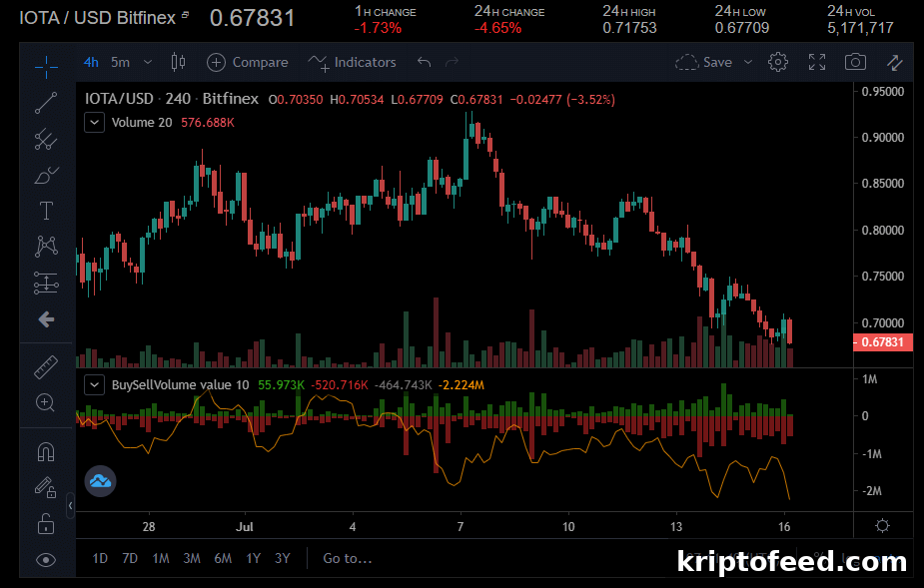Set range to 7D
The width and height of the screenshot is (924, 588).
(x=130, y=558)
